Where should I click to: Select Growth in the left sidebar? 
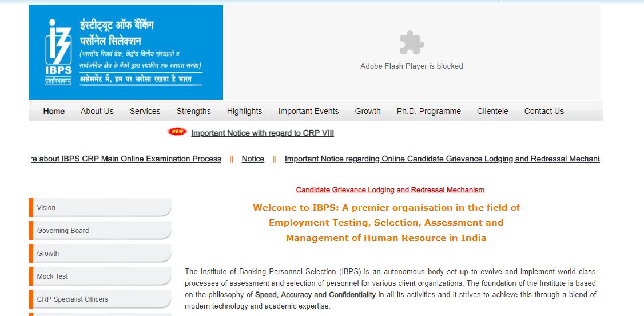tap(100, 254)
